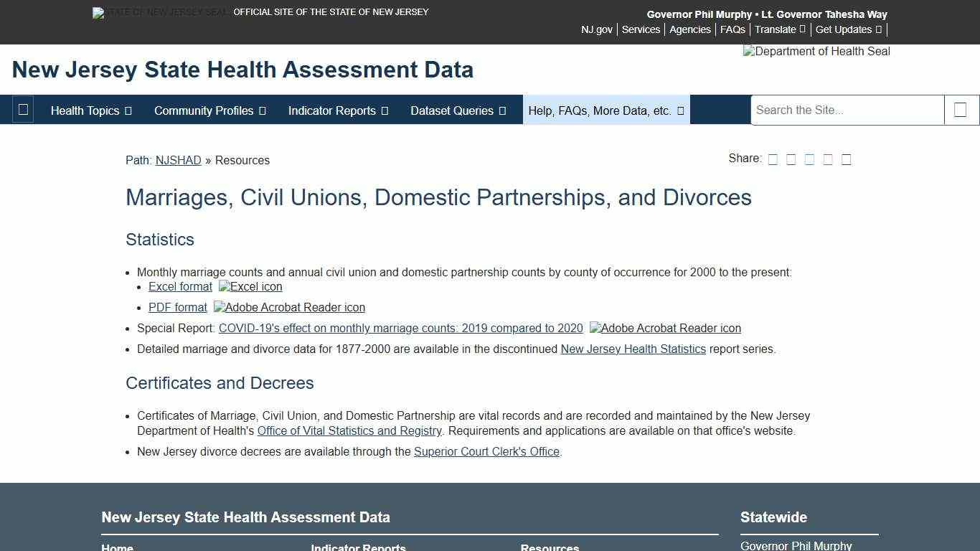This screenshot has height=551, width=980.
Task: Click the highlighted third share icon
Action: (x=810, y=159)
